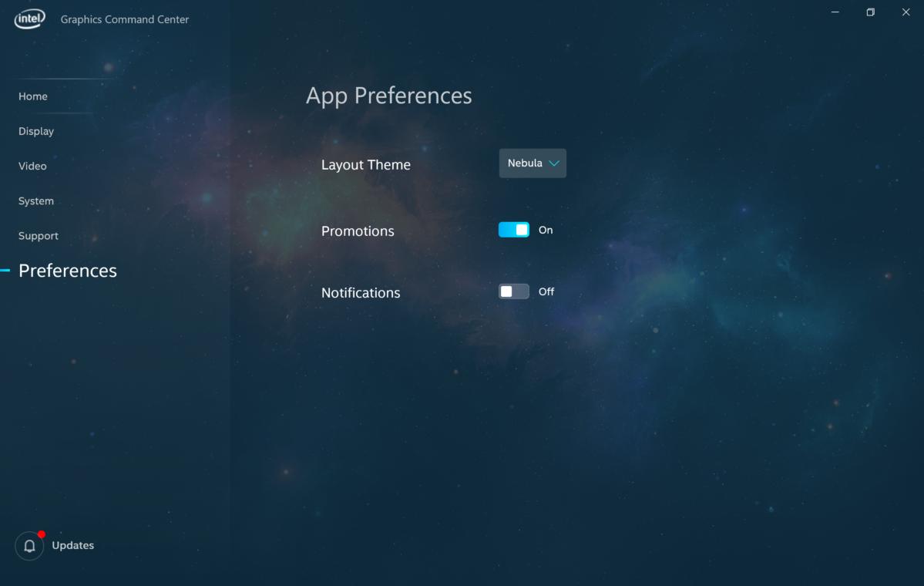Open the Display section
This screenshot has width=924, height=586.
point(36,132)
